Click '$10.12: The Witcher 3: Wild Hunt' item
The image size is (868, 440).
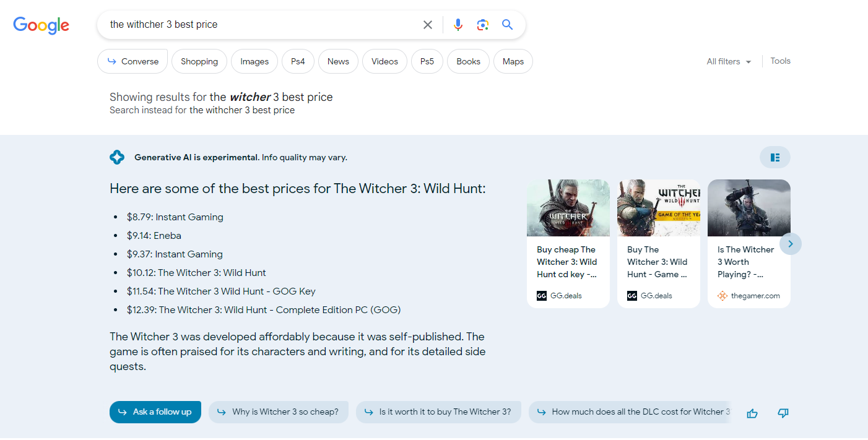click(196, 273)
